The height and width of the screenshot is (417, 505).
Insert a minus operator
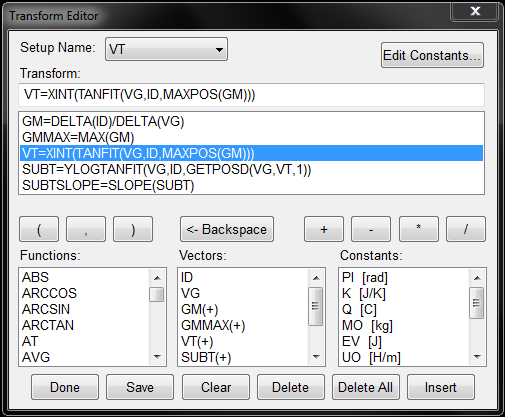[x=371, y=229]
